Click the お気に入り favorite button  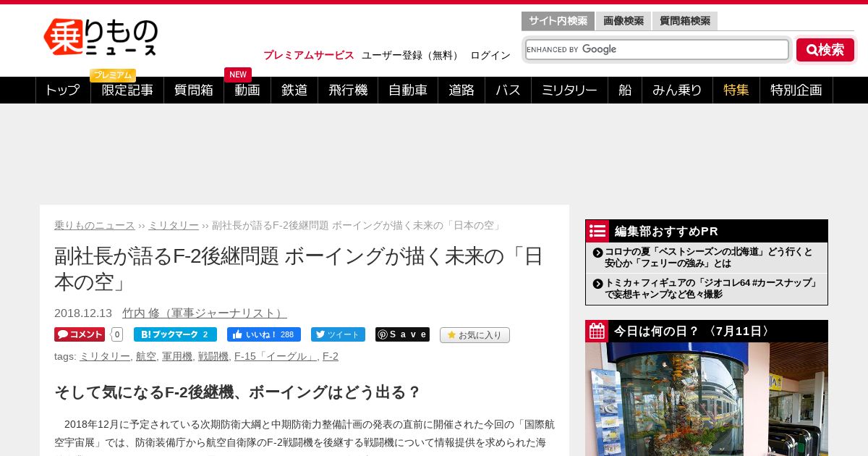pyautogui.click(x=475, y=335)
